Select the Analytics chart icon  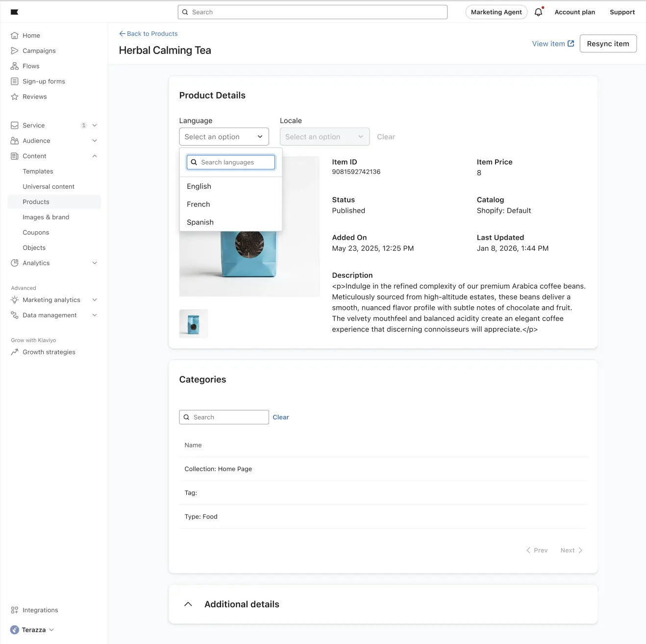(15, 263)
